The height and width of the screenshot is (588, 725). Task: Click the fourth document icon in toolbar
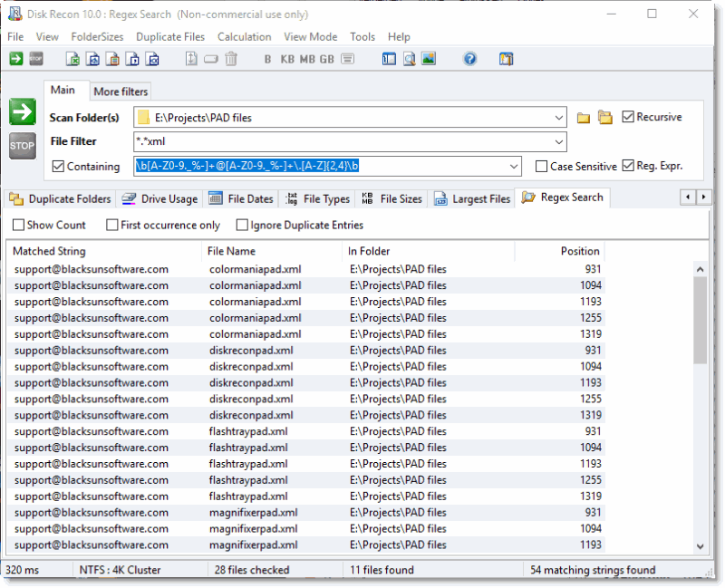(132, 59)
